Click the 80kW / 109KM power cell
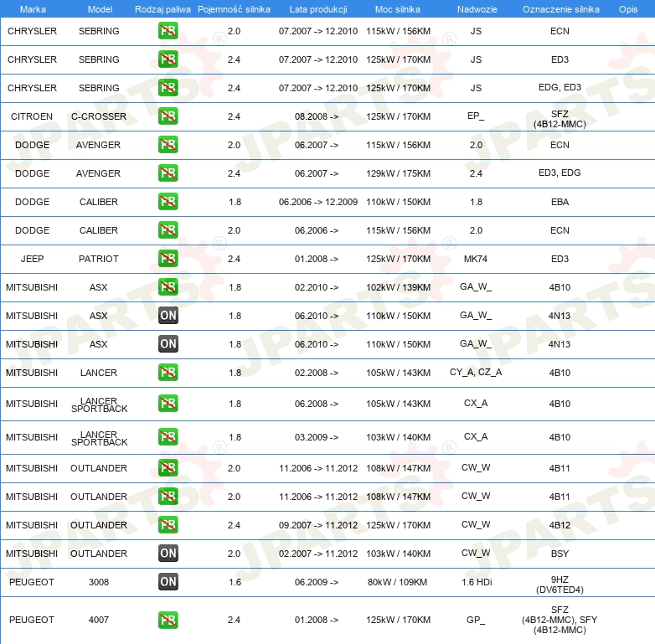655x644 pixels. [x=397, y=582]
